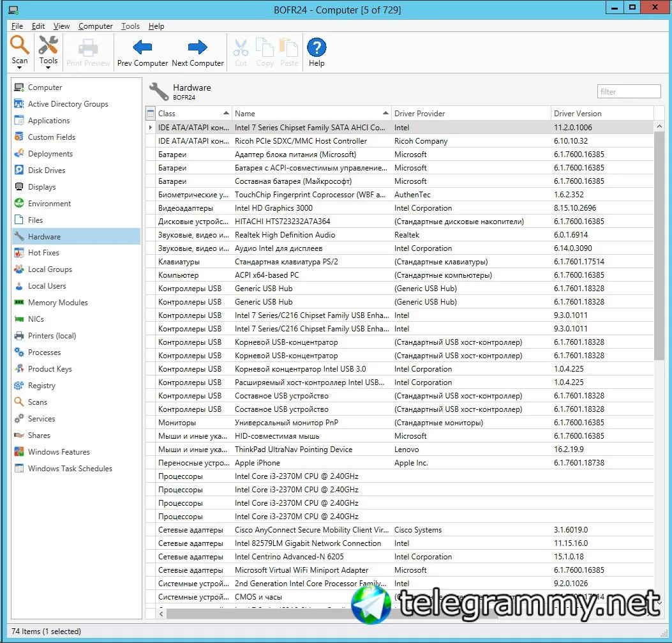Viewport: 672px width, 643px height.
Task: Select Intel Centrino Advanced-N 6205 row
Action: (399, 557)
